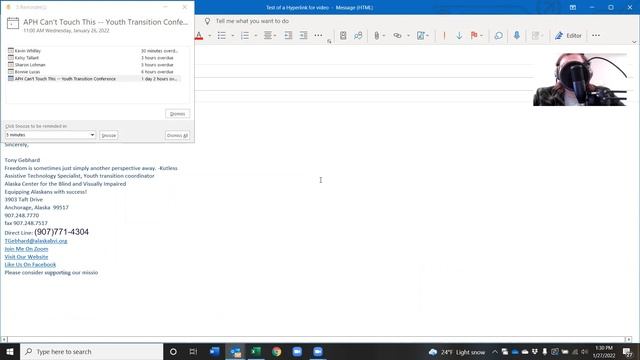Expand the Follow Up flag dropdown
Image resolution: width=640 pixels, height=360 pixels.
pyautogui.click(x=482, y=36)
